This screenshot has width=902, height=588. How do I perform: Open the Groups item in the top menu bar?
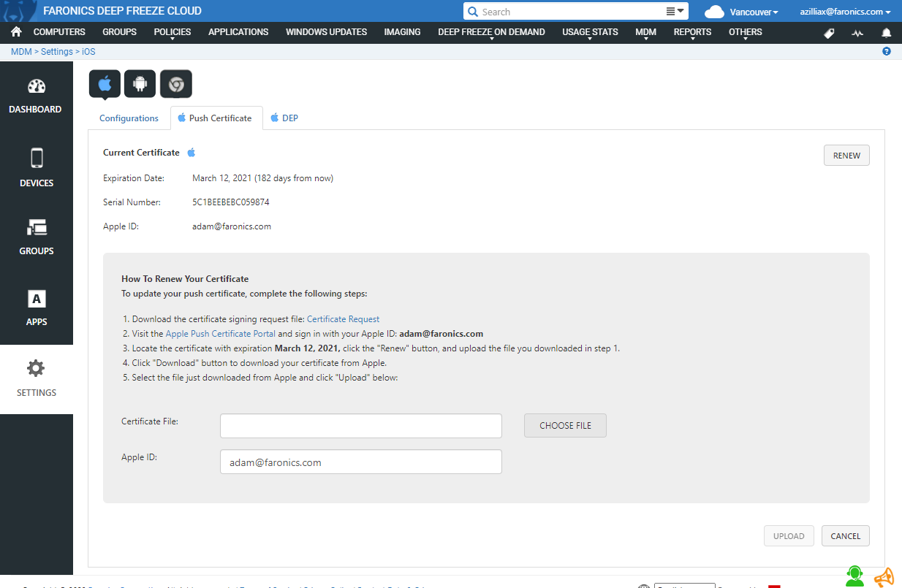pos(119,32)
